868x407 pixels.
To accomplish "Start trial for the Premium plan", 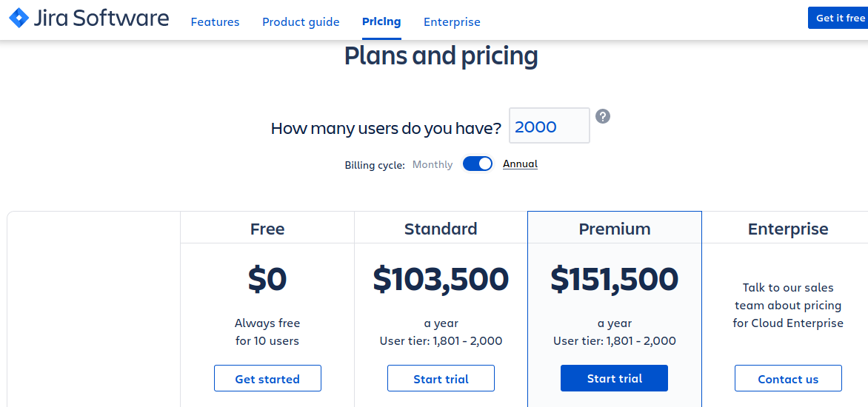I will [615, 378].
